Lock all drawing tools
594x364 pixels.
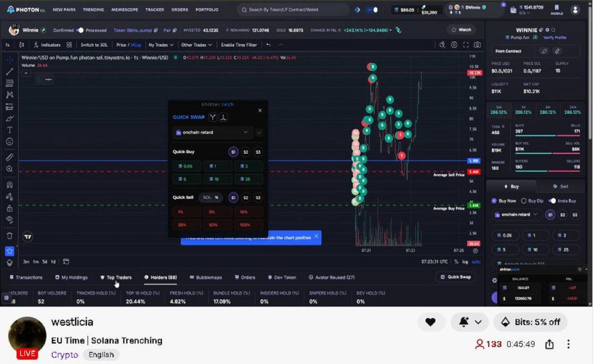(x=10, y=208)
